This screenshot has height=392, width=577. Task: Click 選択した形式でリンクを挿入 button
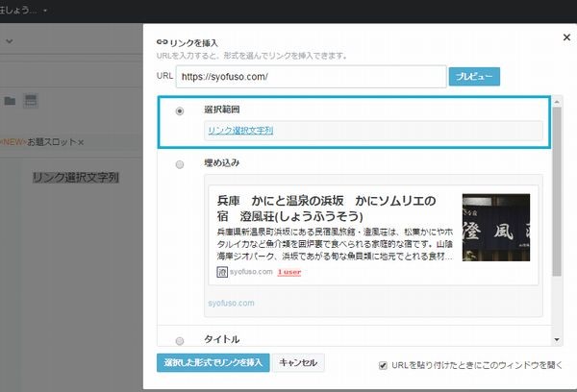213,363
